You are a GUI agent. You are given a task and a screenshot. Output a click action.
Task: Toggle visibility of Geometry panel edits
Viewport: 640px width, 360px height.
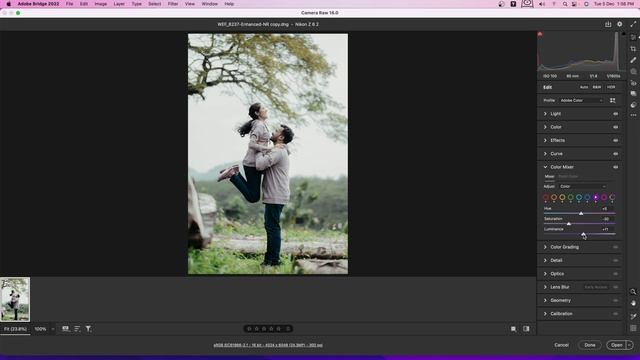click(x=616, y=300)
